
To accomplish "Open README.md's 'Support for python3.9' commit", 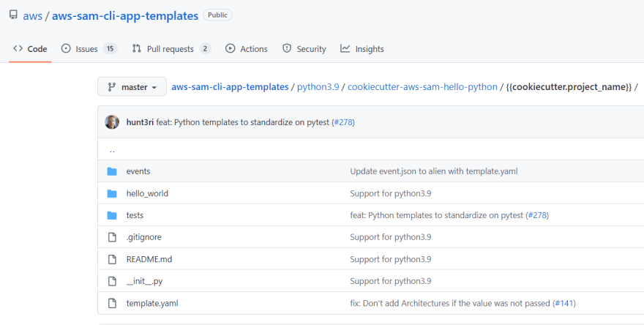I will pos(391,259).
